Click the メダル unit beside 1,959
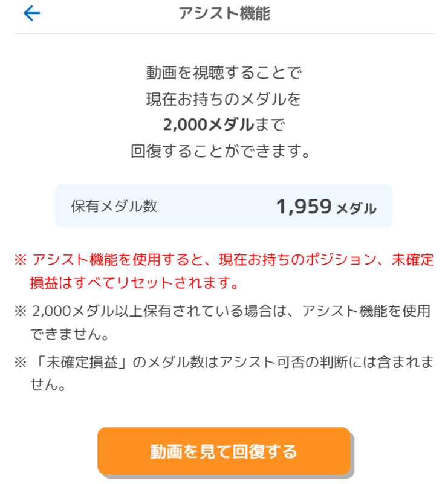Viewport: 448px width, 484px height. click(x=356, y=208)
